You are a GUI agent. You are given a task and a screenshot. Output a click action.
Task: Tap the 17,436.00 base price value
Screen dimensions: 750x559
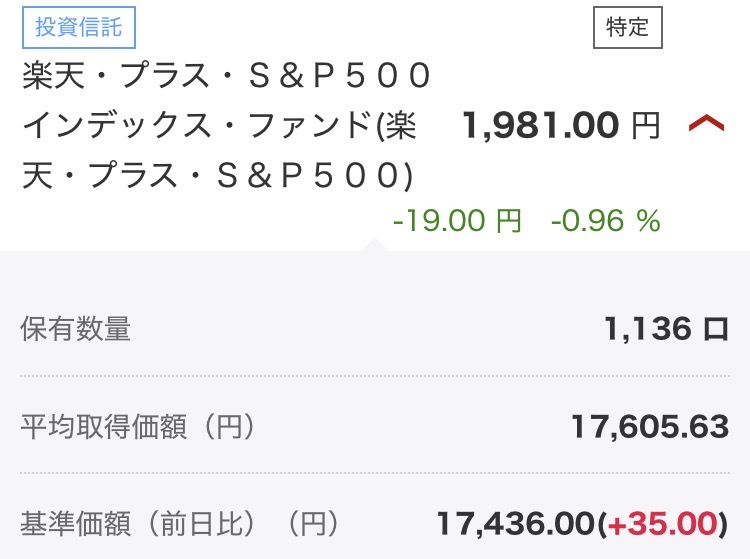point(515,523)
